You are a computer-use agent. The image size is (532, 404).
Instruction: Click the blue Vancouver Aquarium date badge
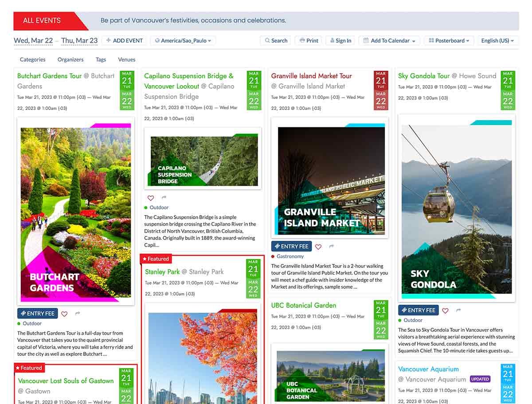[x=508, y=383]
